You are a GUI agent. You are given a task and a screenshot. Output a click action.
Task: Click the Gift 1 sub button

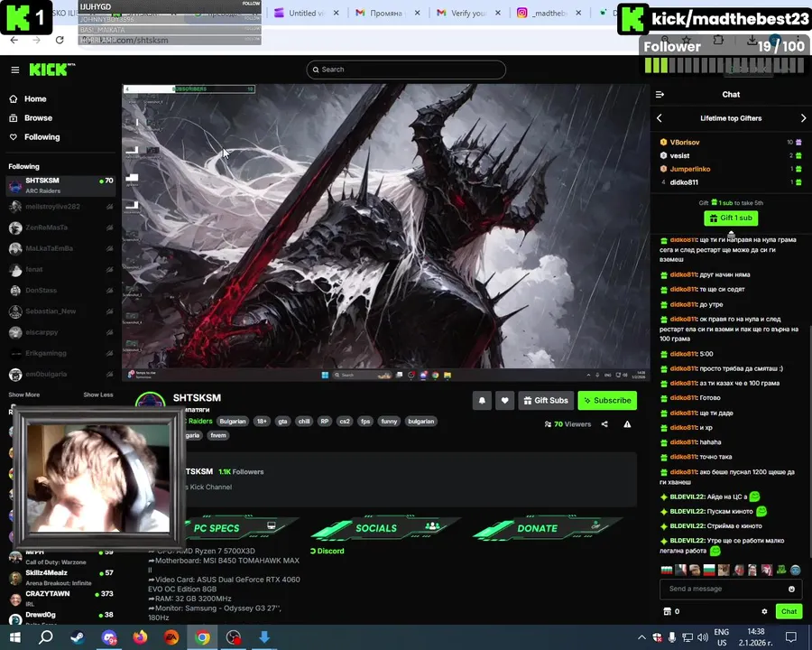coord(731,218)
